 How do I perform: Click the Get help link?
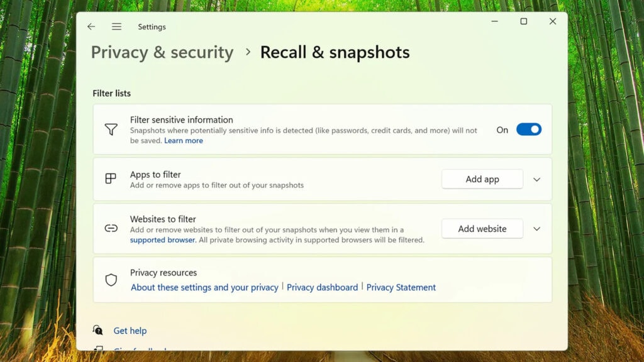click(130, 331)
